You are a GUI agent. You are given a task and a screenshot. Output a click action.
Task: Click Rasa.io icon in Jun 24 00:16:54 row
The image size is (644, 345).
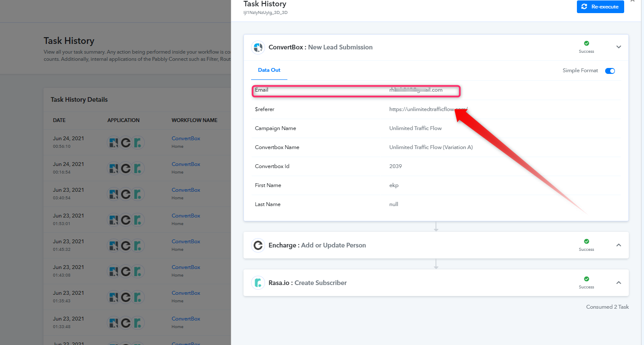(138, 168)
